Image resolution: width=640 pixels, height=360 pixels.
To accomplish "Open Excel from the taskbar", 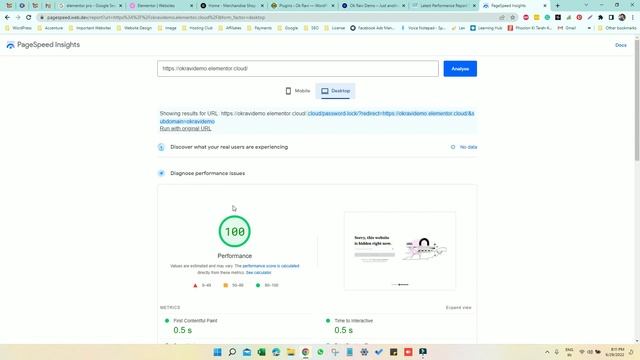I will (x=262, y=352).
